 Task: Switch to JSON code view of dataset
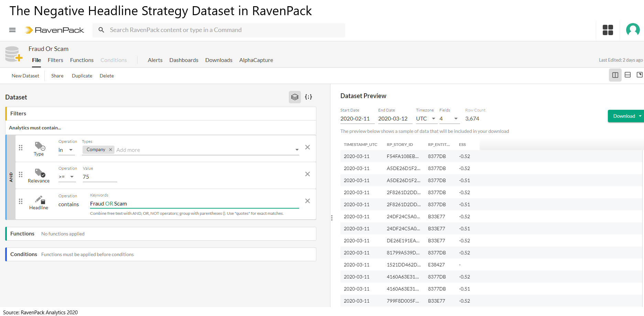pyautogui.click(x=308, y=97)
